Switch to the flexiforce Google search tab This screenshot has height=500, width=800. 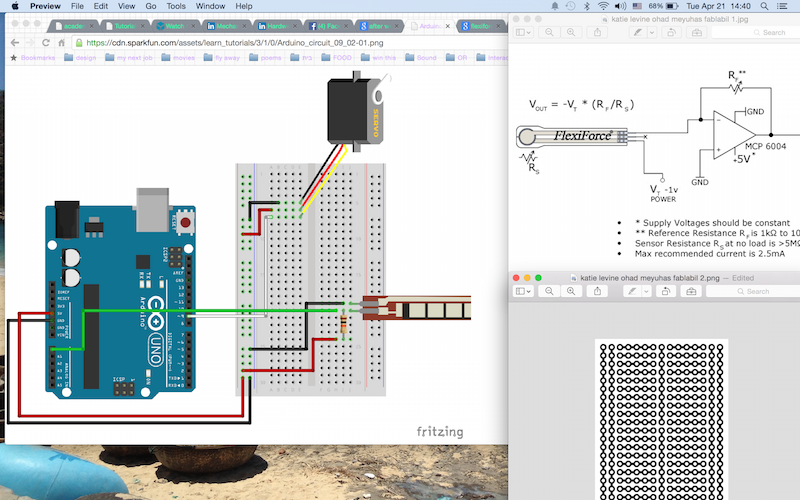click(480, 26)
